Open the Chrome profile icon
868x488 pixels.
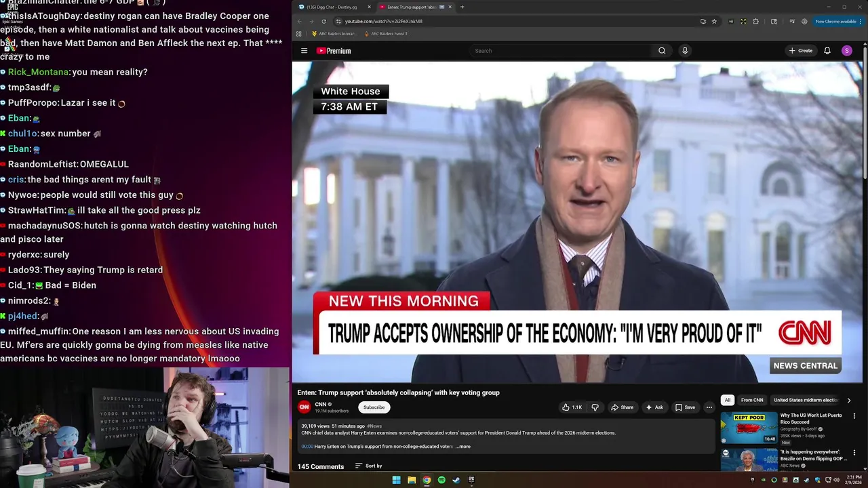pos(804,21)
